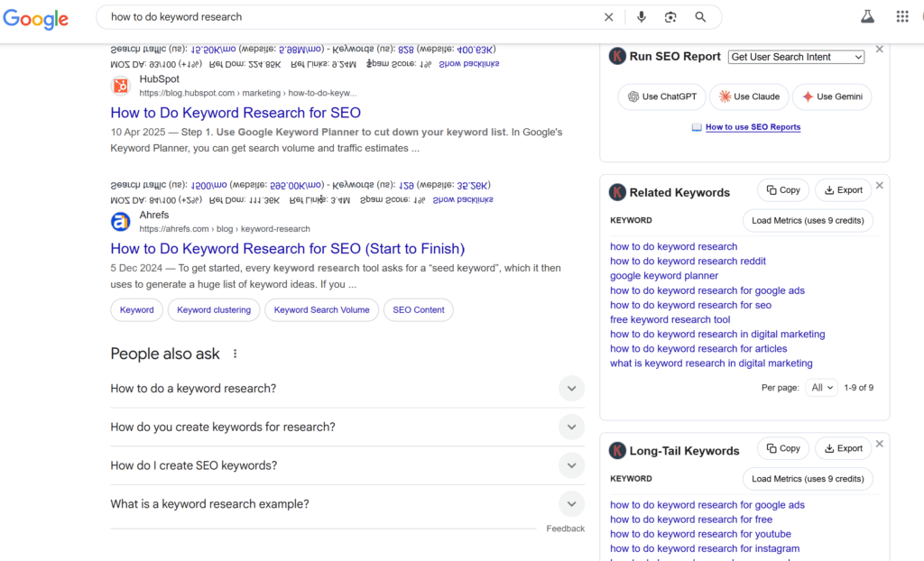
Task: Click the Ahrefs site name
Action: (x=153, y=215)
